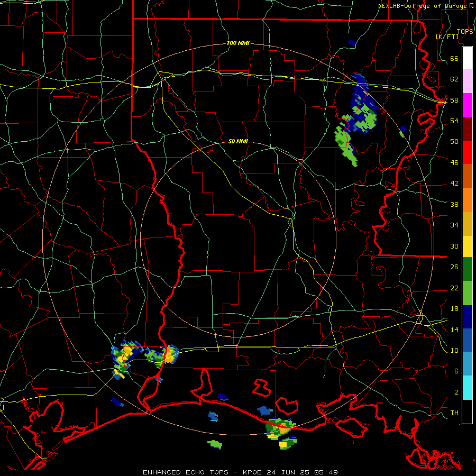The width and height of the screenshot is (476, 476).
Task: Click the navy legend swatch near 14
Action: [x=467, y=317]
